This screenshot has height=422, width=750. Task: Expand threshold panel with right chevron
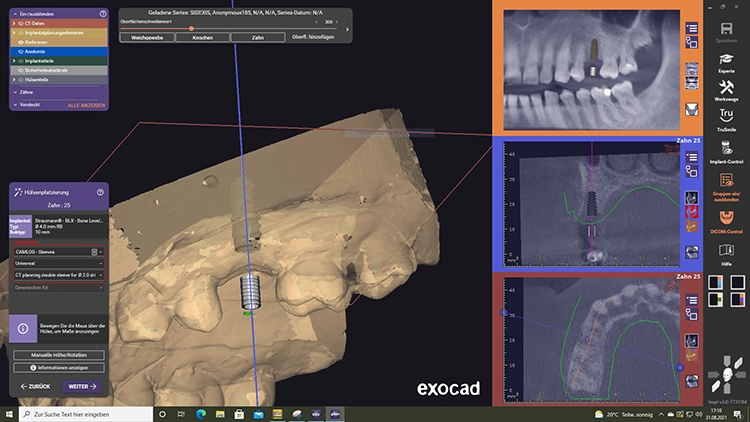coord(347,29)
